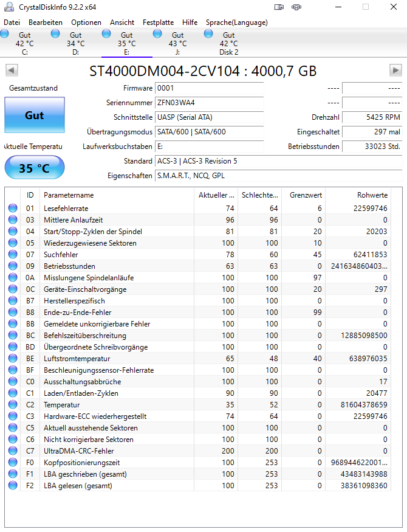This screenshot has height=532, width=407.
Task: Open the Festplatte menu
Action: (158, 22)
